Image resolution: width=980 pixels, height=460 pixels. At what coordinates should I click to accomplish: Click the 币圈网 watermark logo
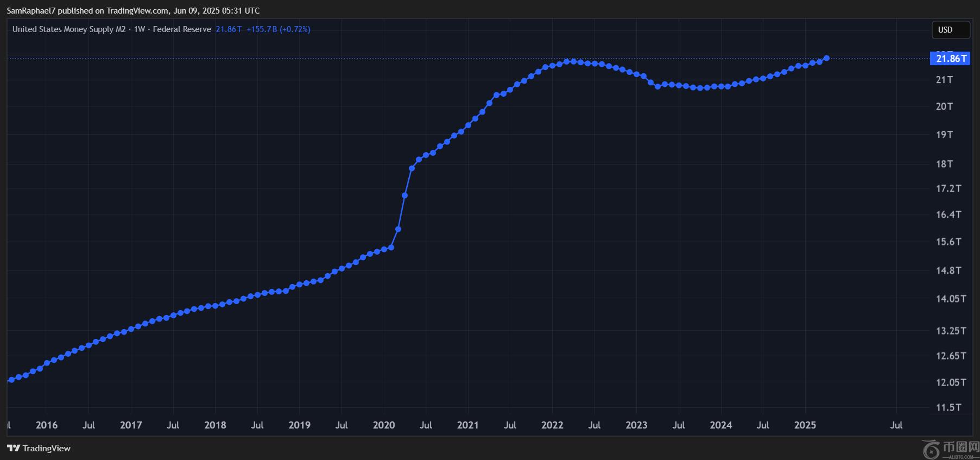951,449
